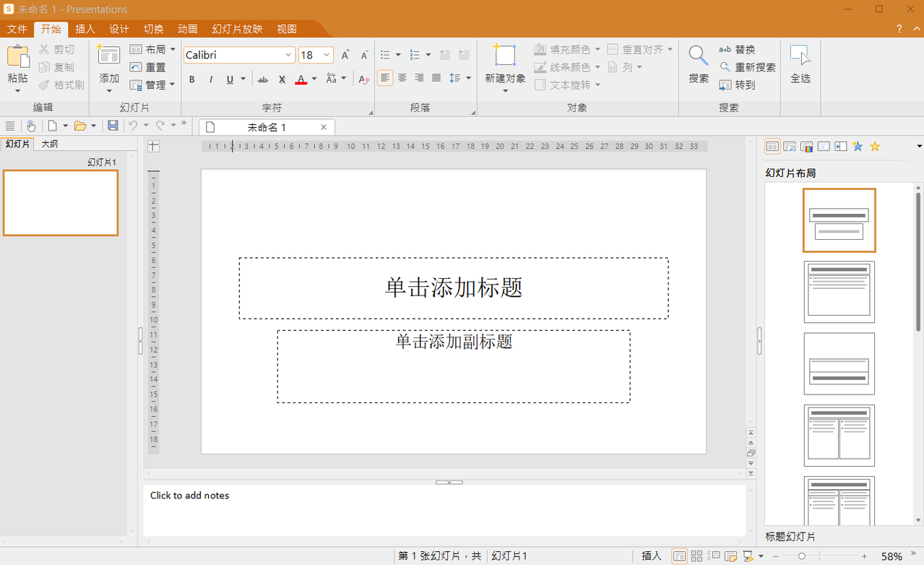Click the Replace (替换) button
The width and height of the screenshot is (924, 565).
pos(738,49)
